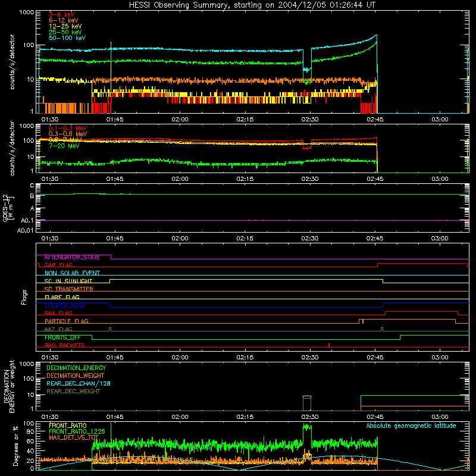This screenshot has width=476, height=476.
Task: Click the FRONT_RATIO legend entry
Action: click(68, 425)
